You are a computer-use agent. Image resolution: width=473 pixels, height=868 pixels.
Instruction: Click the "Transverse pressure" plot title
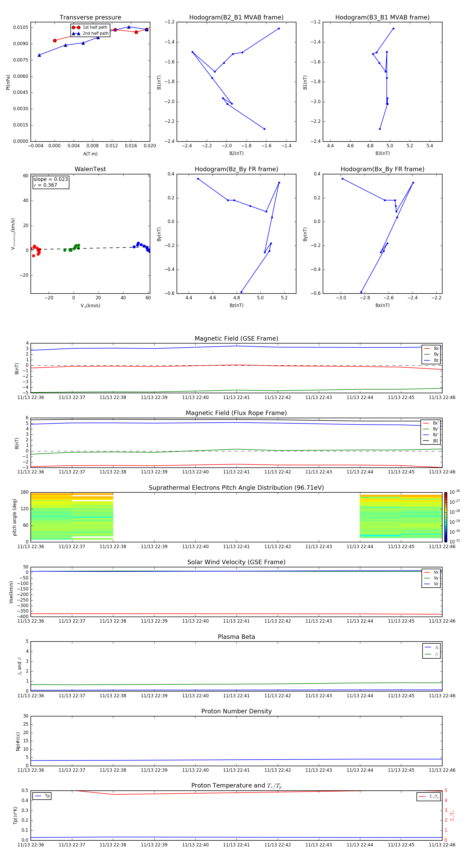(90, 18)
